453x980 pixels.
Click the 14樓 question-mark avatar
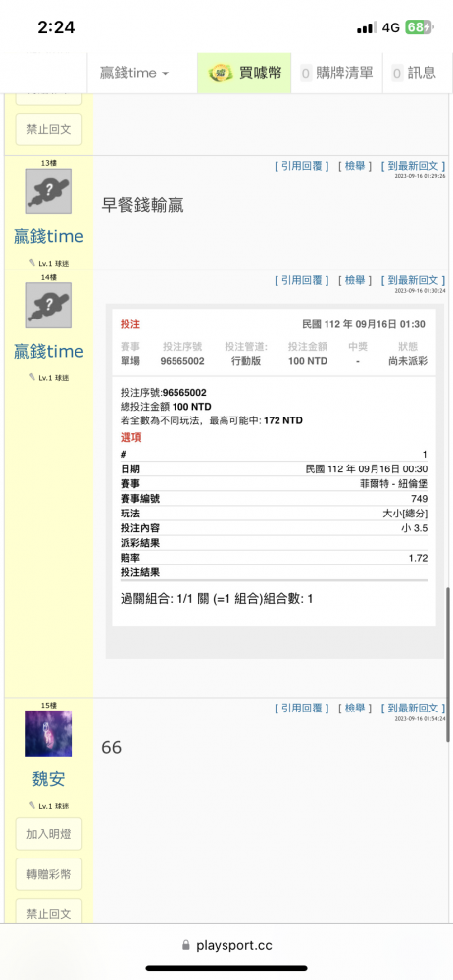[x=49, y=306]
